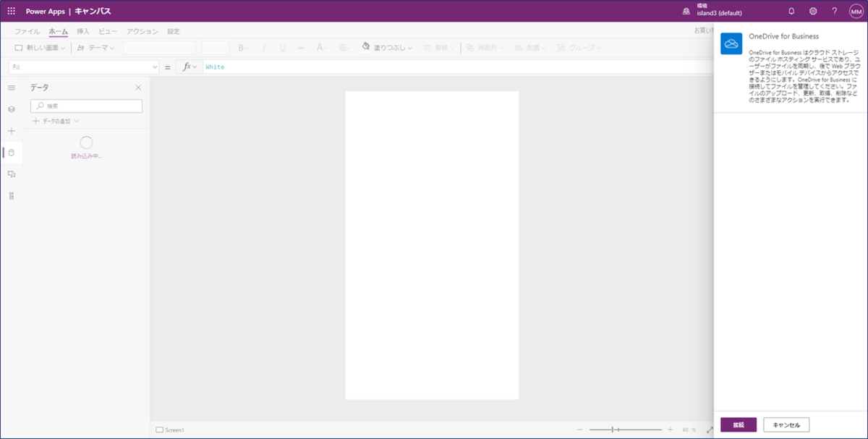The width and height of the screenshot is (868, 439).
Task: Open the Fill property selector
Action: tap(84, 67)
